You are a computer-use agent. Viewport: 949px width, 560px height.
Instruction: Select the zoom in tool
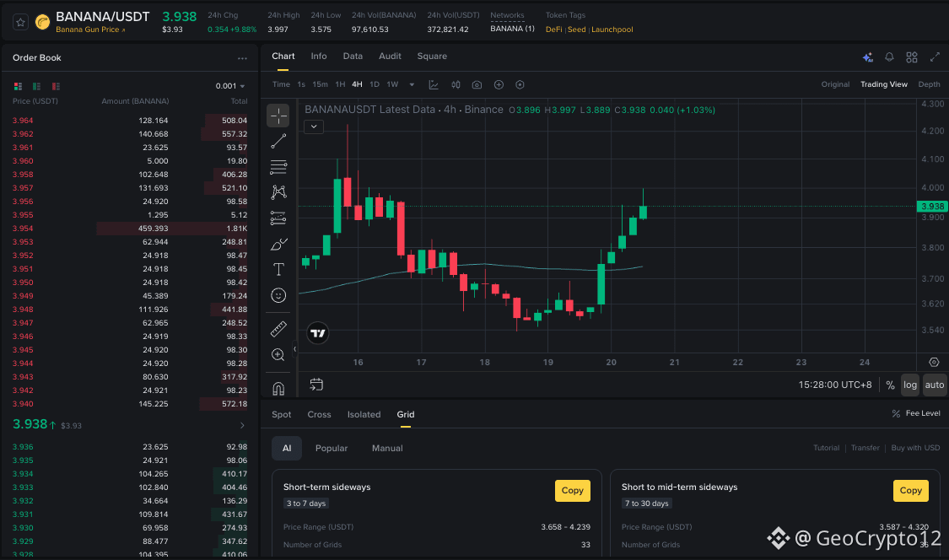coord(278,355)
